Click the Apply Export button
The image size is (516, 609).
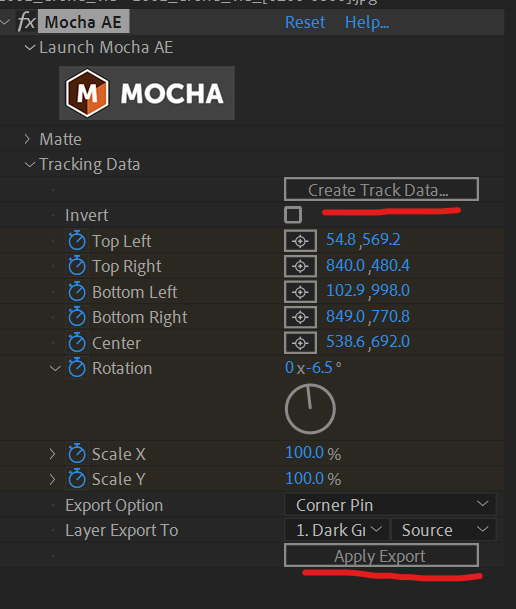click(381, 555)
